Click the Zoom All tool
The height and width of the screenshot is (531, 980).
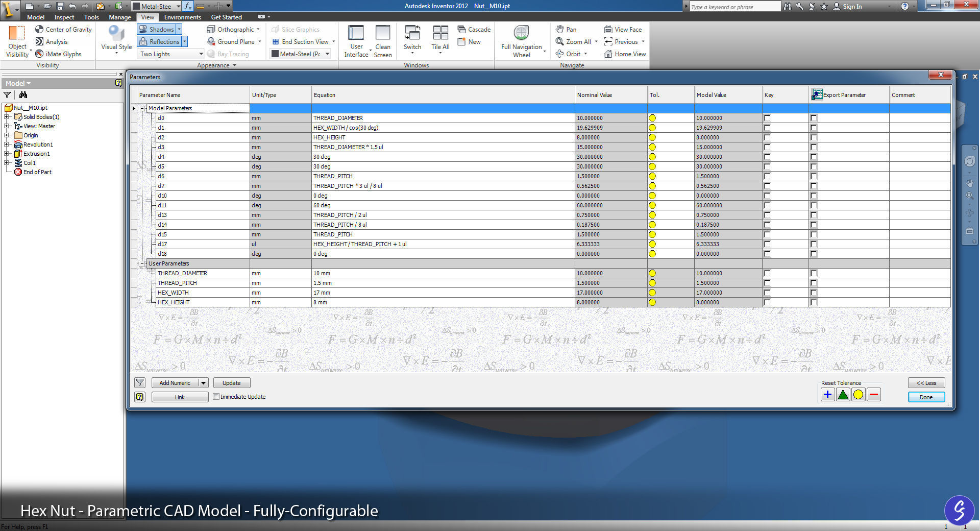coord(573,42)
